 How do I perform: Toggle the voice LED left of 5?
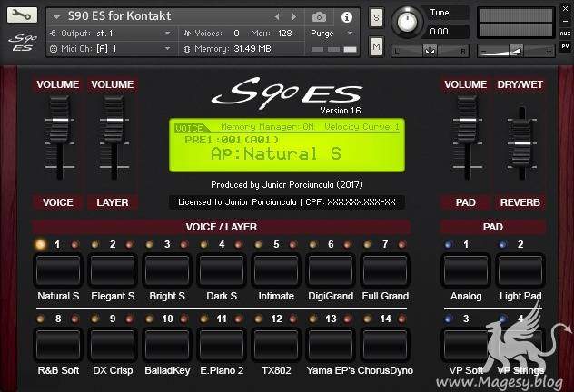point(259,244)
